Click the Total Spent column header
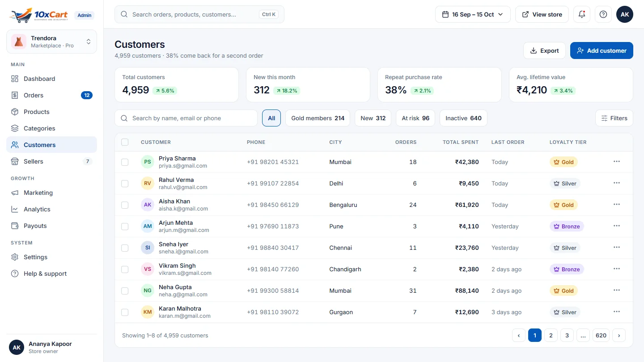Viewport: 644px width, 362px height. pyautogui.click(x=461, y=142)
